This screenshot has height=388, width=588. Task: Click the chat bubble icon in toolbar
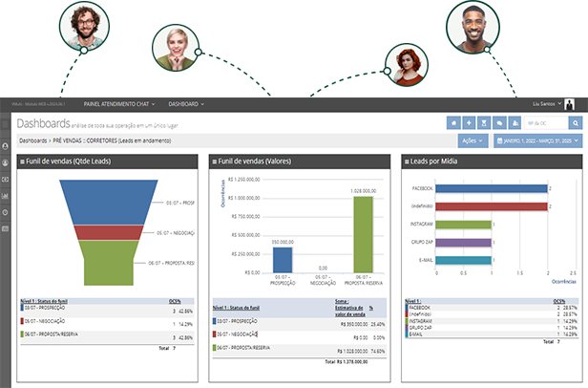tap(498, 123)
